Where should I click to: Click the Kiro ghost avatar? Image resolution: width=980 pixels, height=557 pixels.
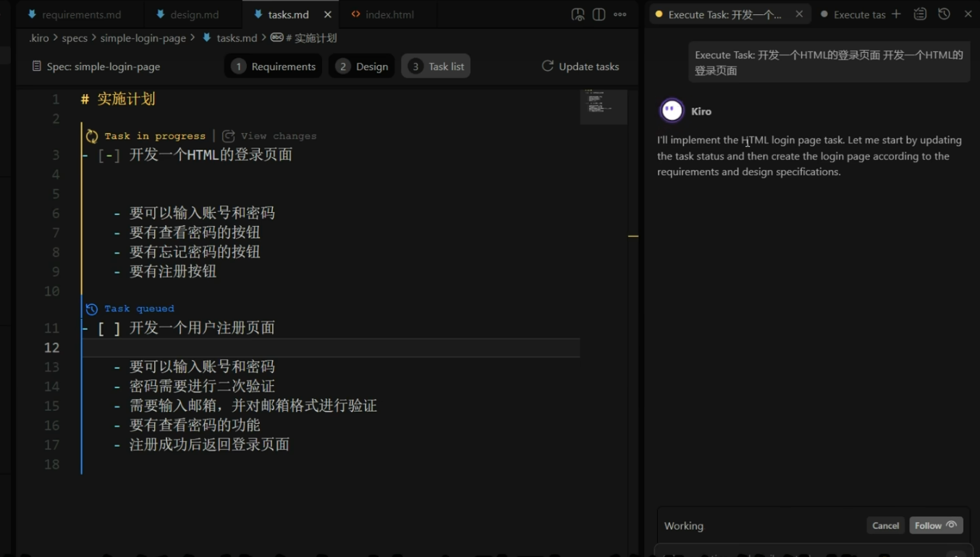click(672, 110)
